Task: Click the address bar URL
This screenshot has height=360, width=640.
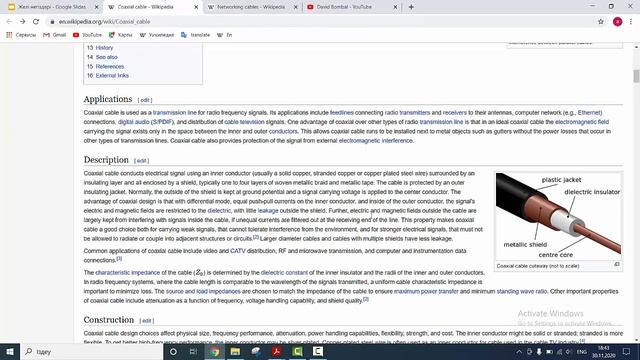Action: coord(104,22)
